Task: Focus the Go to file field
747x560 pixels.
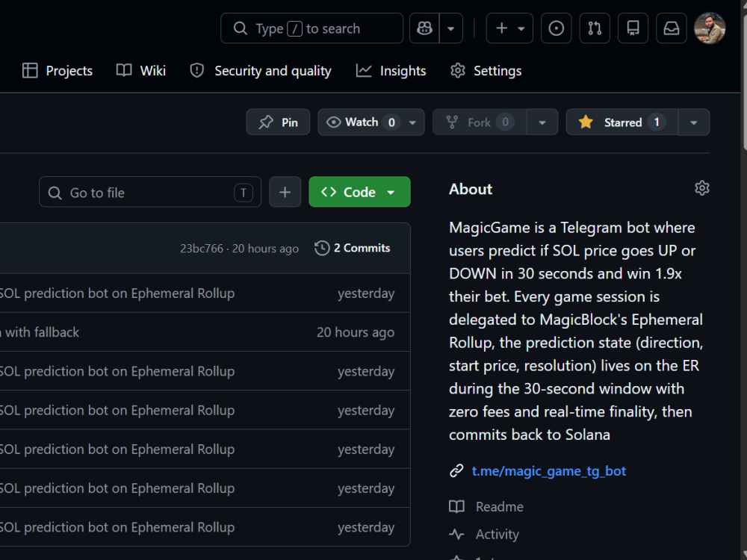Action: coord(150,193)
